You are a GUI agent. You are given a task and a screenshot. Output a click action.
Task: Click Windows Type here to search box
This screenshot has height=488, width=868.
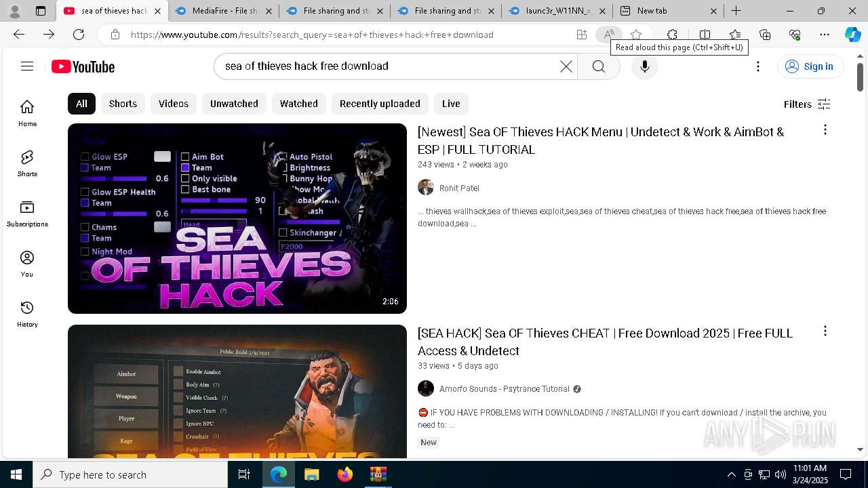coord(130,474)
